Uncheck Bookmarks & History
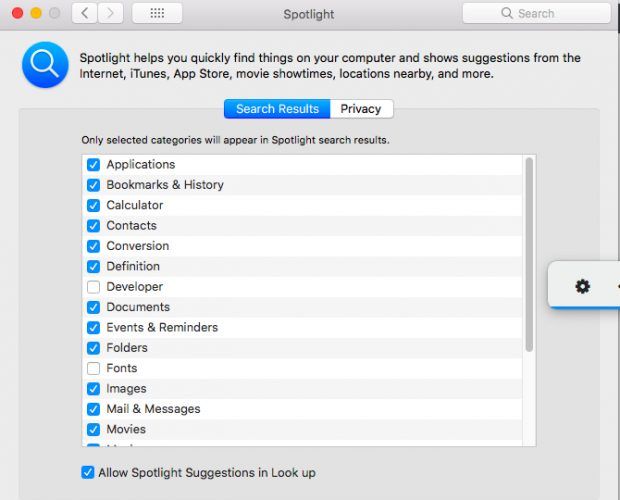Image resolution: width=620 pixels, height=500 pixels. [x=93, y=185]
